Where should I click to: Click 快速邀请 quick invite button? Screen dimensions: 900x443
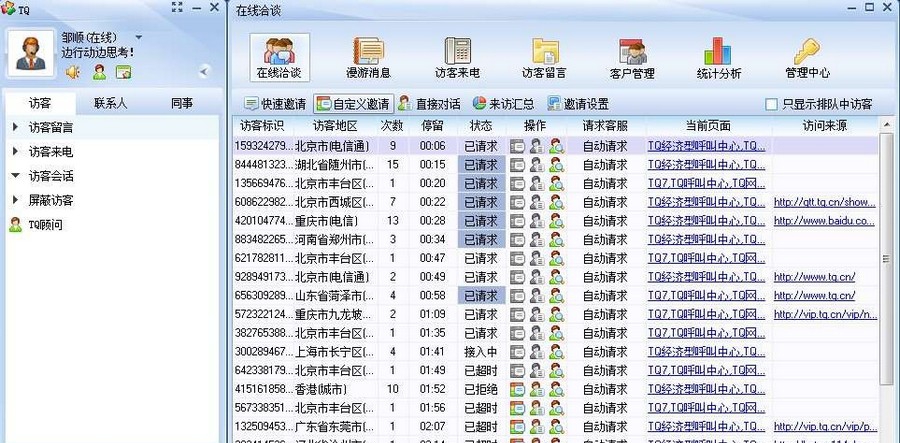pyautogui.click(x=275, y=104)
